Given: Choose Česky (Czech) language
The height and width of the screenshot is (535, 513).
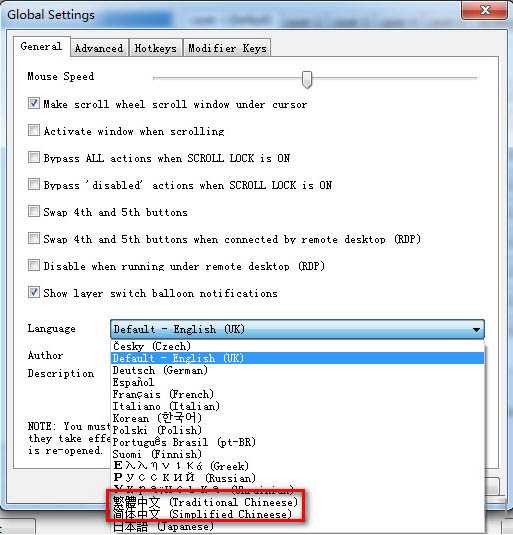Looking at the screenshot, I should click(x=297, y=346).
